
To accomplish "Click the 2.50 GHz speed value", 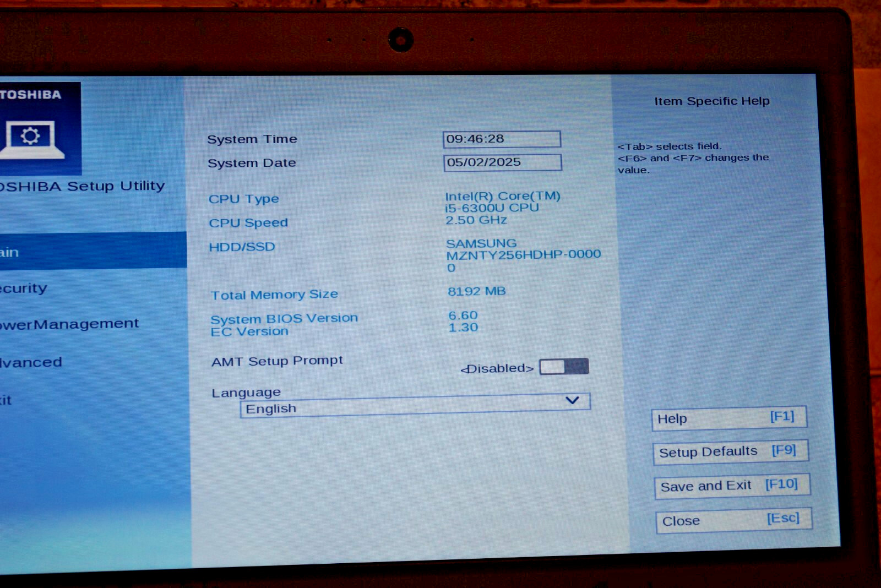I will tap(476, 220).
